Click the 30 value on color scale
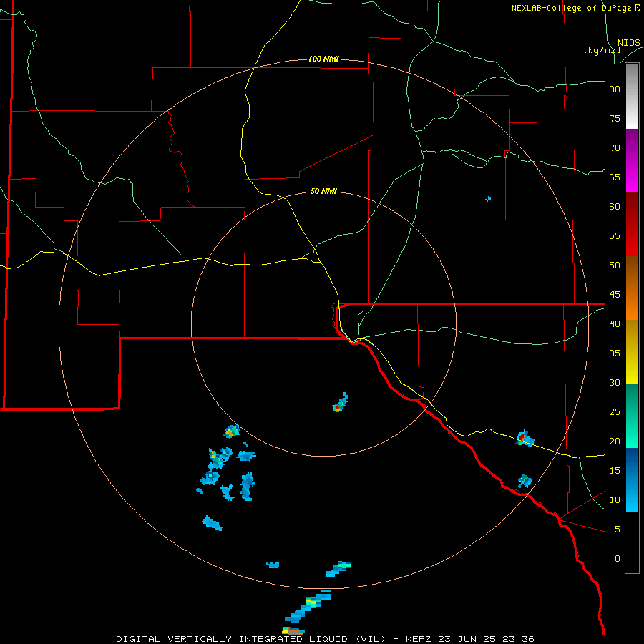Viewport: 644px width, 644px height. (x=615, y=382)
